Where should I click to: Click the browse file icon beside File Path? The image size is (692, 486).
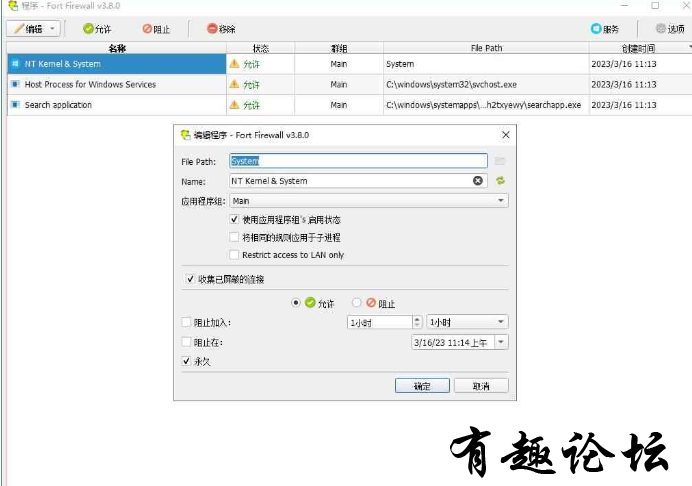click(500, 161)
